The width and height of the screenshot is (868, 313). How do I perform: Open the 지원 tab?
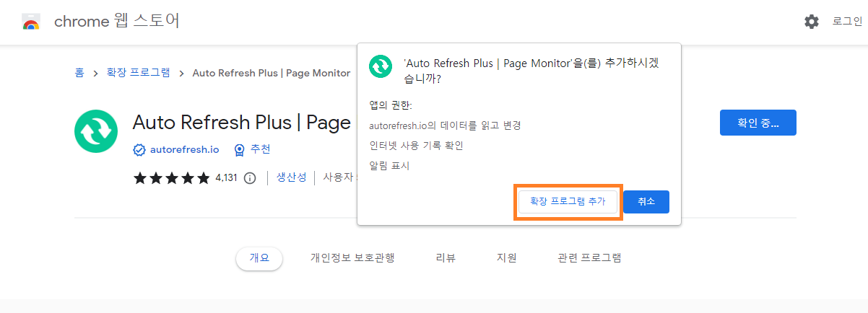[x=507, y=257]
